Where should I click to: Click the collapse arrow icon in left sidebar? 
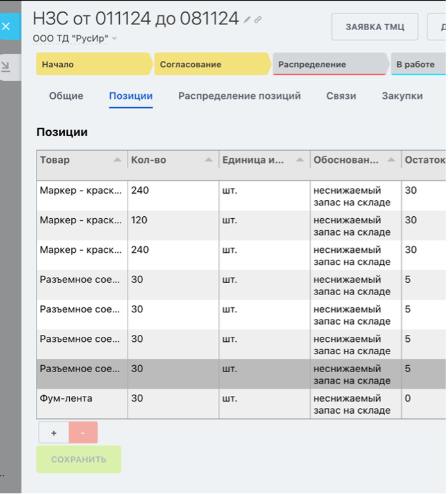point(6,65)
